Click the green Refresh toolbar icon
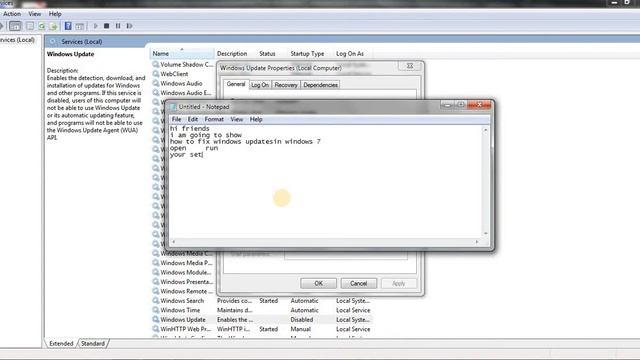This screenshot has height=360, width=640. click(x=42, y=26)
